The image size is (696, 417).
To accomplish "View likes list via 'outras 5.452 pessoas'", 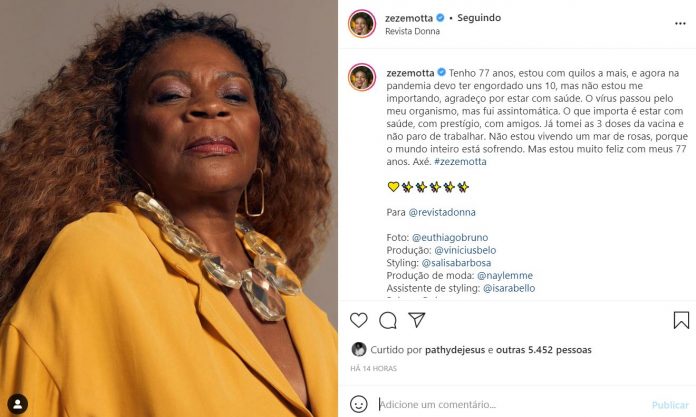I will pos(545,350).
